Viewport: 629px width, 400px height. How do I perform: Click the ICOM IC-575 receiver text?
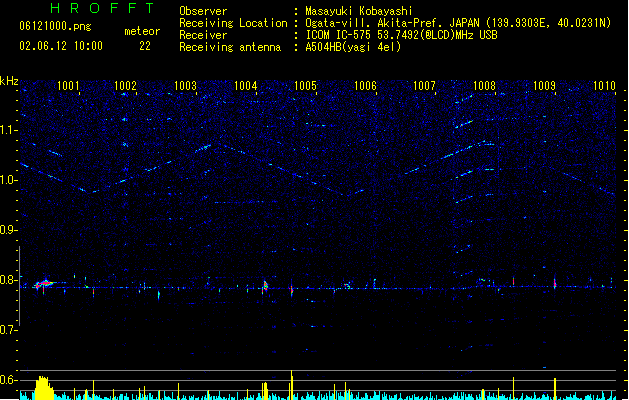[401, 35]
